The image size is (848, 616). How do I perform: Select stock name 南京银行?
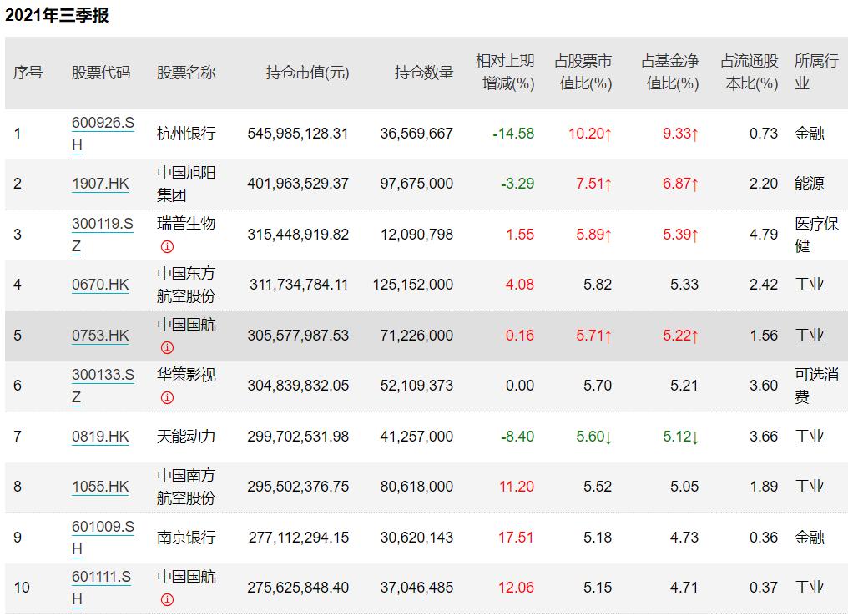point(186,538)
